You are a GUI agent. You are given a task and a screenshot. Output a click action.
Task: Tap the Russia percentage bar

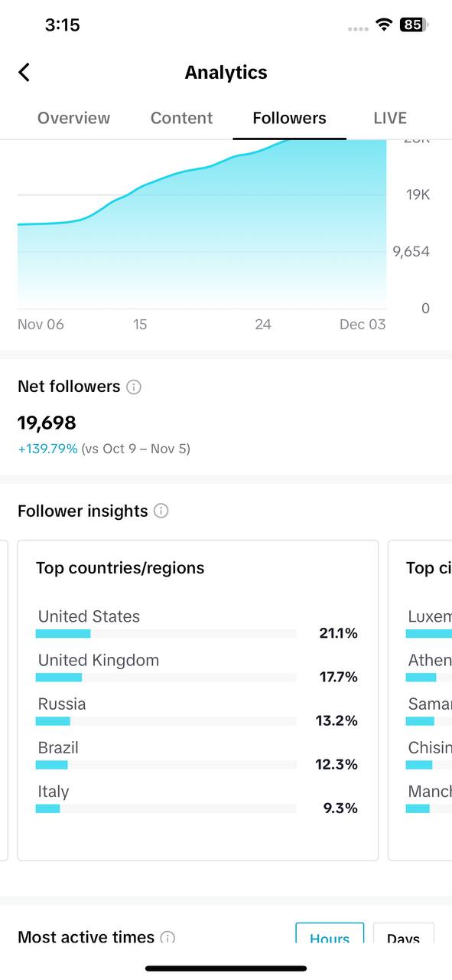click(166, 720)
